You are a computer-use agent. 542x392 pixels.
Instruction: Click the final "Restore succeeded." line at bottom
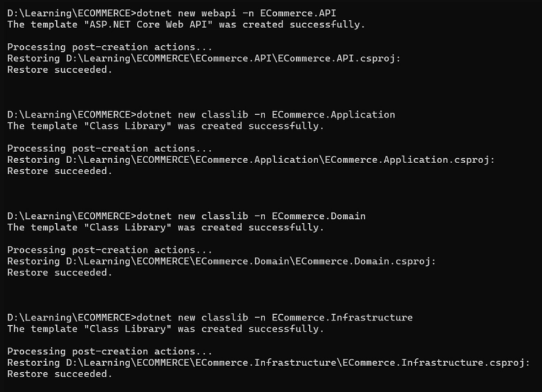(60, 374)
